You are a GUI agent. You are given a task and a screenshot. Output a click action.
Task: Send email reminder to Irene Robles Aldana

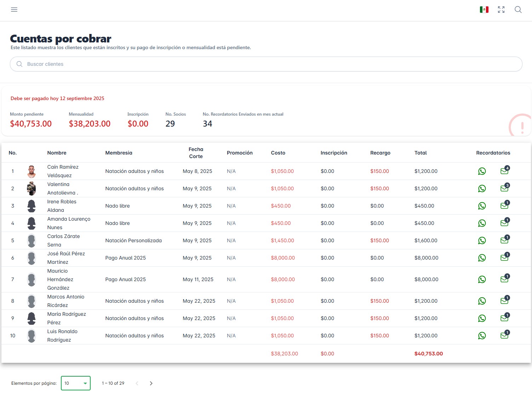coord(504,206)
